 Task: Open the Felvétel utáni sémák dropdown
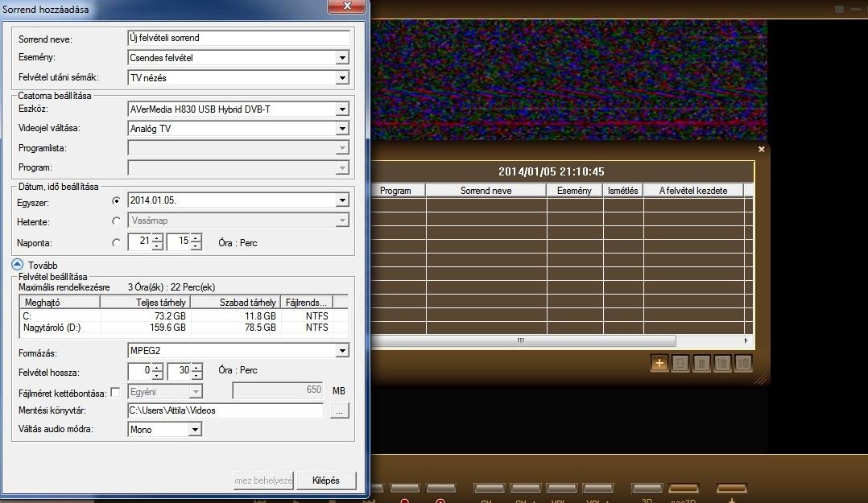click(x=342, y=78)
